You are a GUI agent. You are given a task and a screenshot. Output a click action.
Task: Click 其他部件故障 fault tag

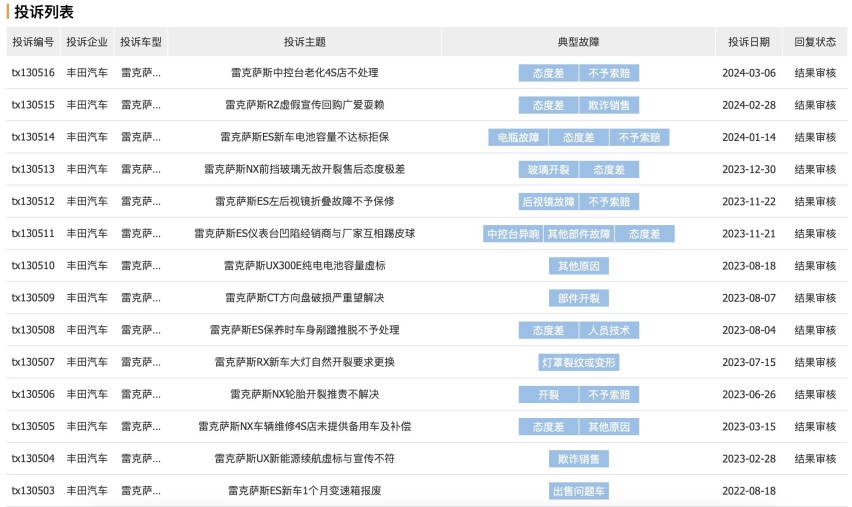click(579, 234)
